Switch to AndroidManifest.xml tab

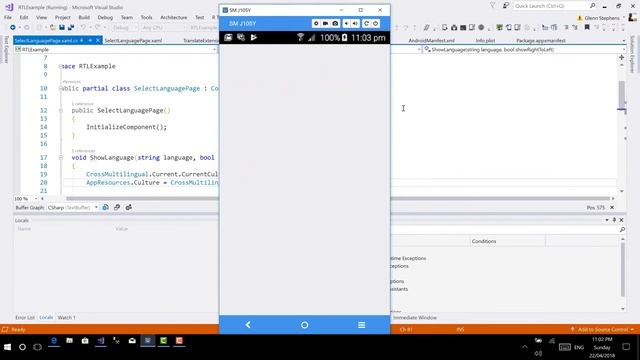click(431, 40)
